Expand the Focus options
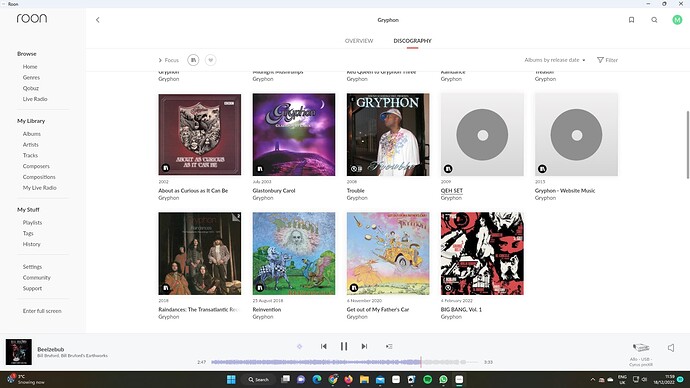The width and height of the screenshot is (690, 388). [x=169, y=60]
